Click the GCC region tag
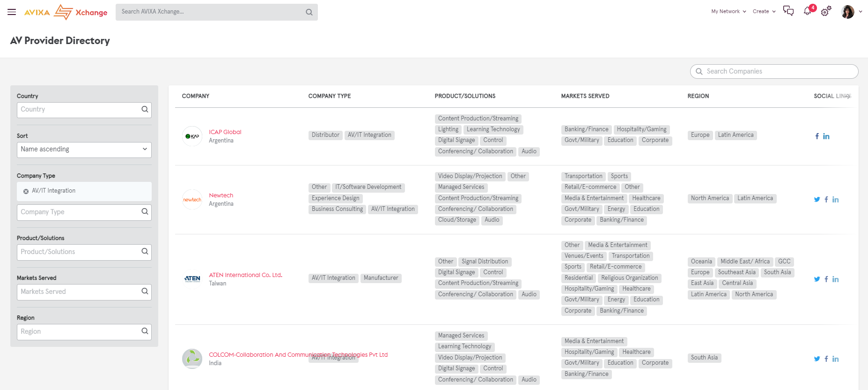Image resolution: width=868 pixels, height=390 pixels. point(784,262)
